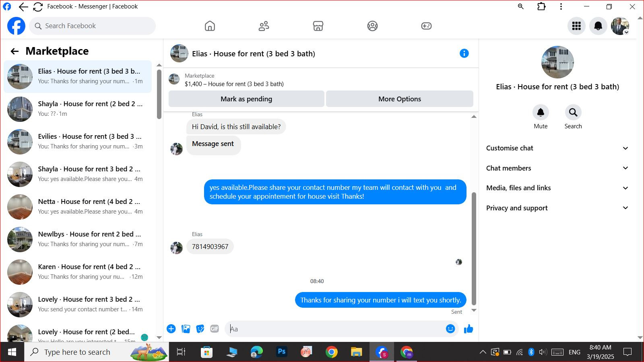Attach a photo with the image icon
The height and width of the screenshot is (362, 644).
[186, 329]
